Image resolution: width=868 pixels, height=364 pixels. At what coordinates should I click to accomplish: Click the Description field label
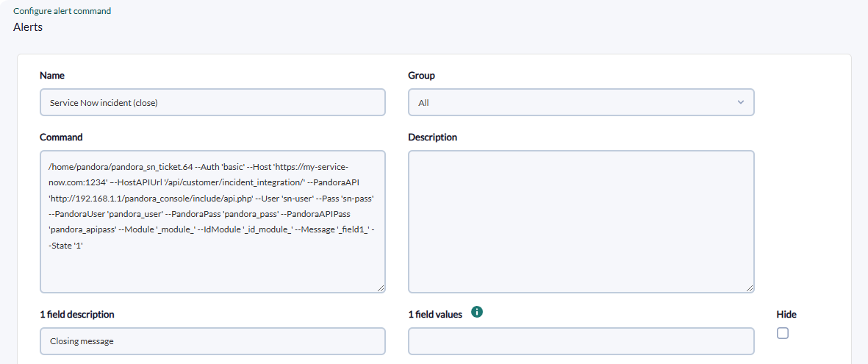coord(432,137)
